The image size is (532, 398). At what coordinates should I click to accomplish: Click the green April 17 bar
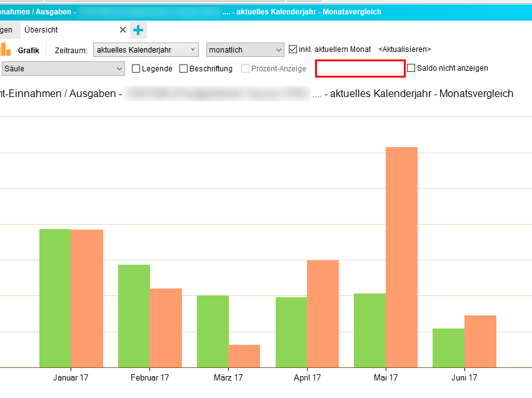(291, 332)
